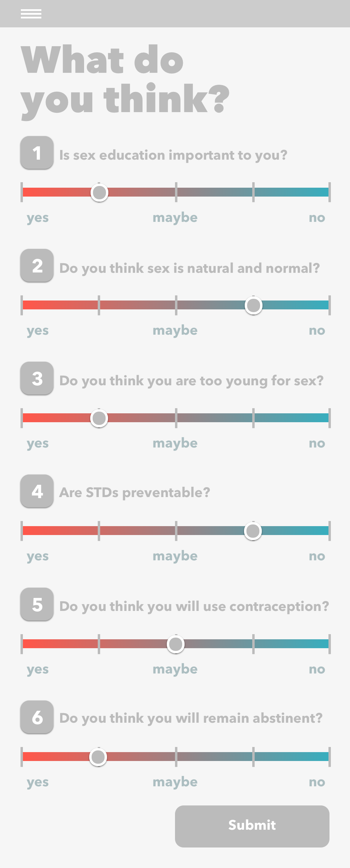Click the number 5 question badge
Image resolution: width=350 pixels, height=868 pixels.
tap(37, 604)
